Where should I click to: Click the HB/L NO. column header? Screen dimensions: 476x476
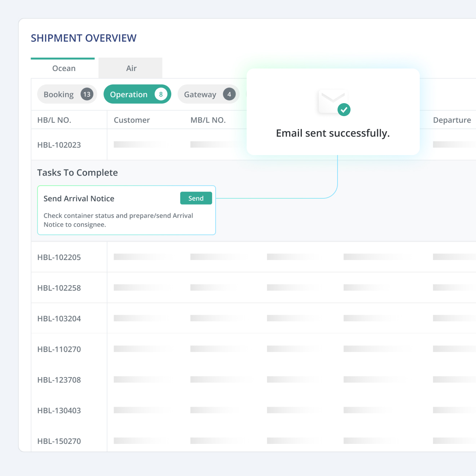pyautogui.click(x=54, y=120)
